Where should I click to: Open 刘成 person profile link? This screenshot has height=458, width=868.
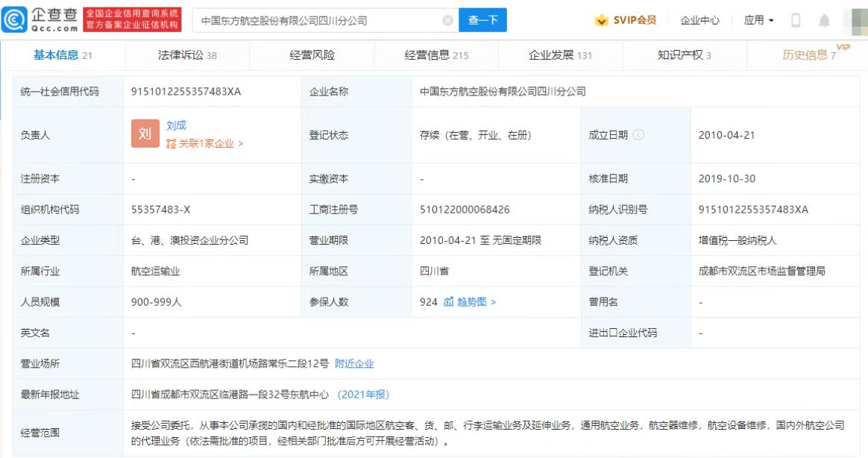[176, 126]
